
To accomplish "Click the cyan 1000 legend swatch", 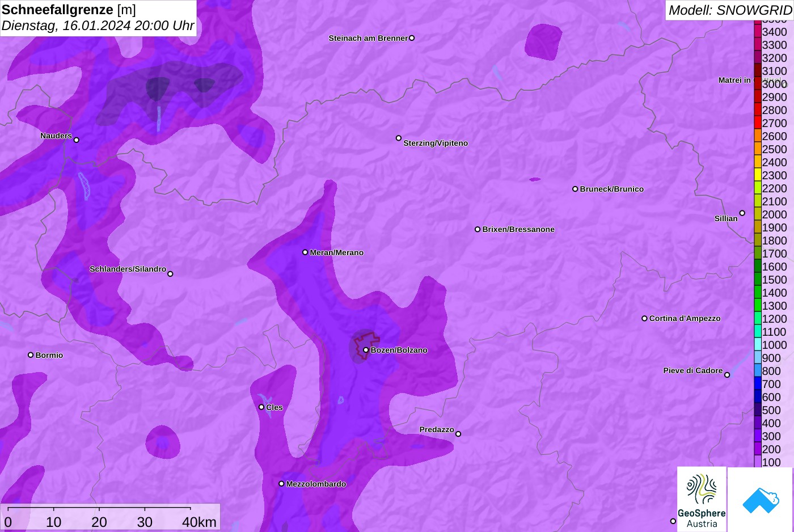I will [x=758, y=345].
